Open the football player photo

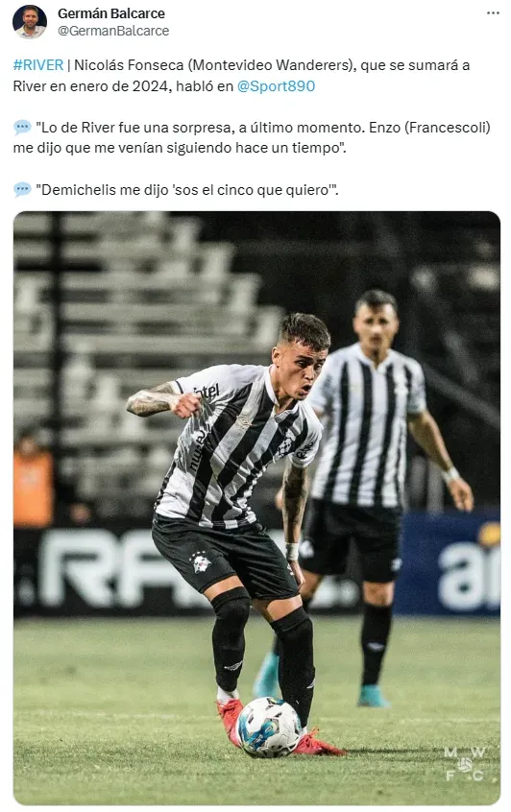[256, 508]
